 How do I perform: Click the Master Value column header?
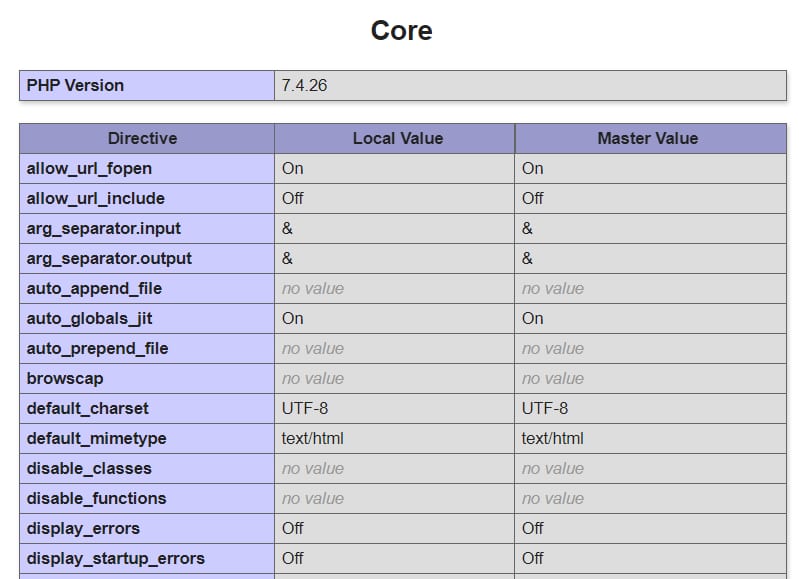pos(647,138)
